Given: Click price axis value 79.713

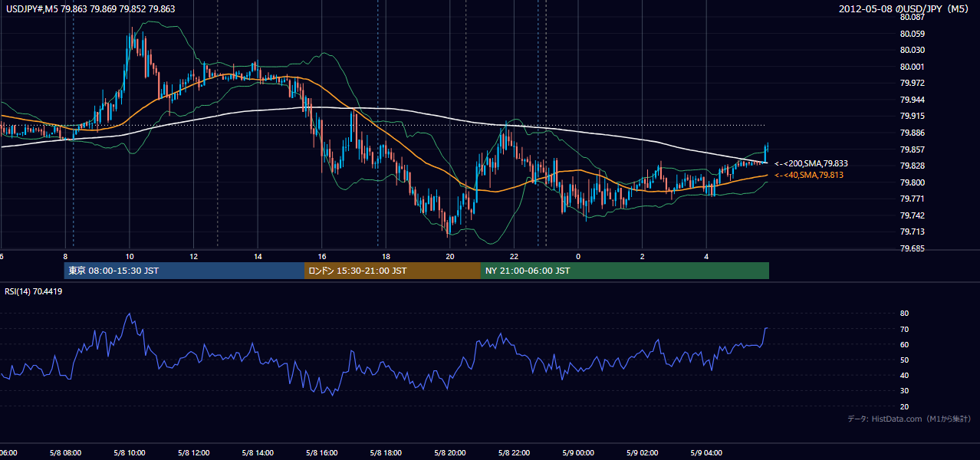Looking at the screenshot, I should pos(913,232).
